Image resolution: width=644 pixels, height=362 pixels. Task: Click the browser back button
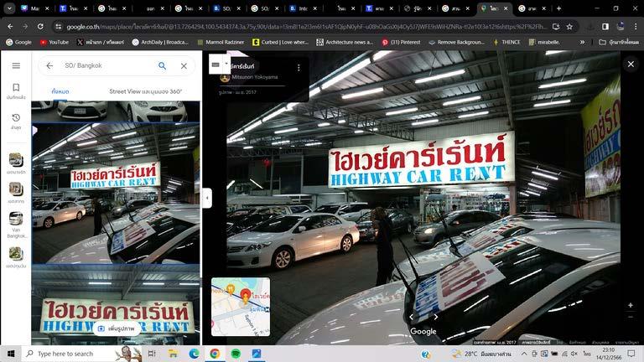pos(10,26)
